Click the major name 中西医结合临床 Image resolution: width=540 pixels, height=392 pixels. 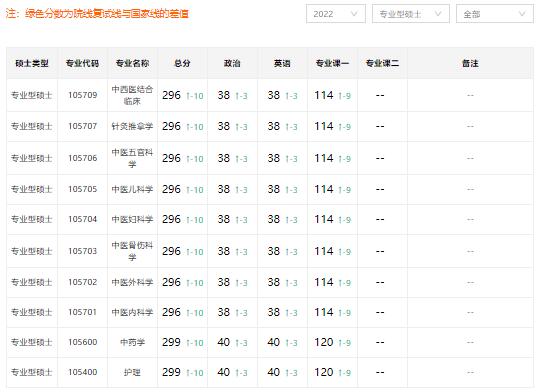point(132,95)
